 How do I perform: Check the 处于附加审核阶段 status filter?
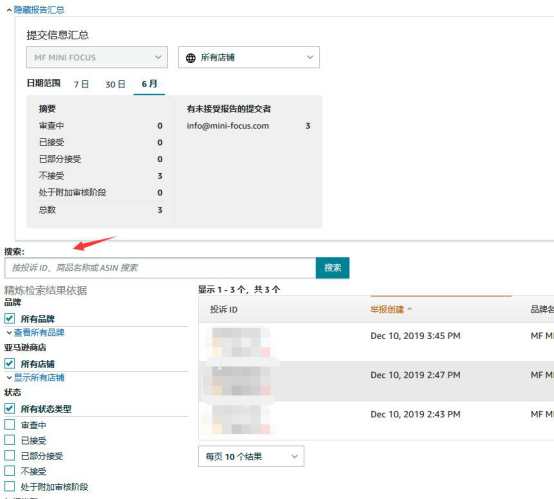point(10,486)
